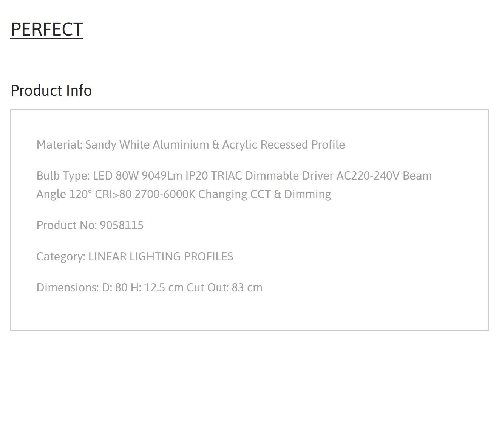Click the 9049Lm lumen value
The image size is (499, 448).
[x=162, y=175]
